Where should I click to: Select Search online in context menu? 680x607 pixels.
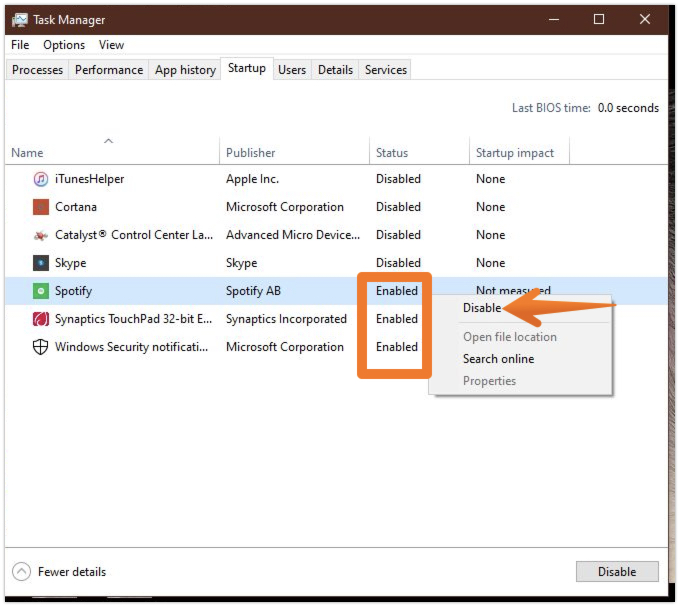coord(498,359)
